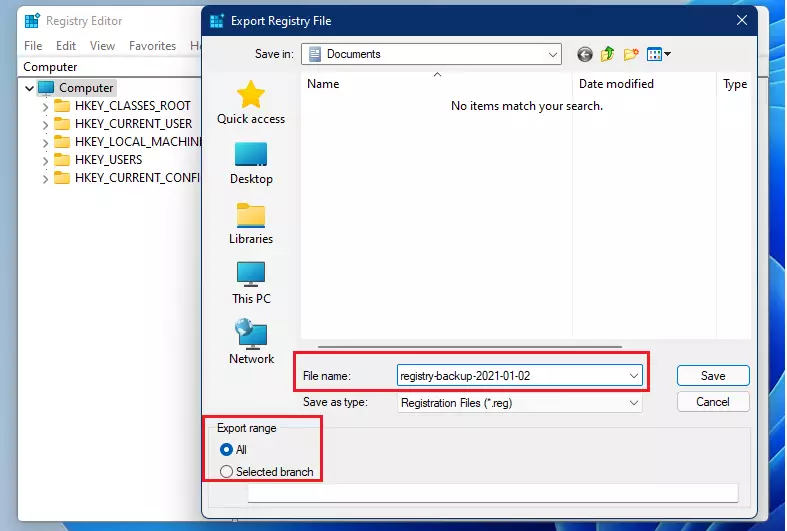
Task: Open the File name history dropdown arrow
Action: point(633,376)
